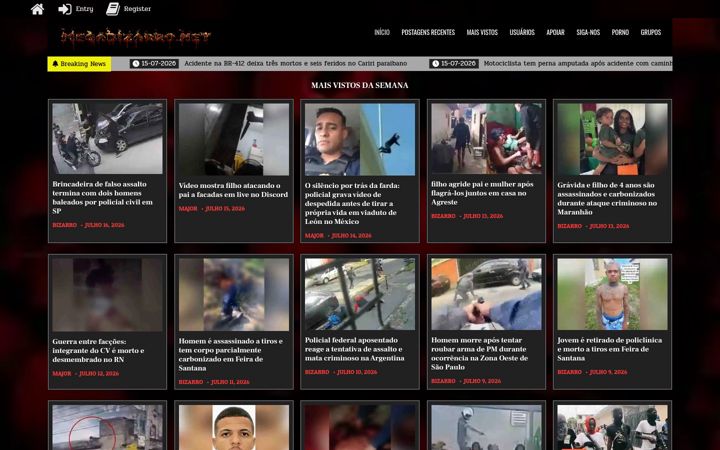720x450 pixels.
Task: Open headline 'Homem morre após tentar roubar arma'
Action: 479,354
